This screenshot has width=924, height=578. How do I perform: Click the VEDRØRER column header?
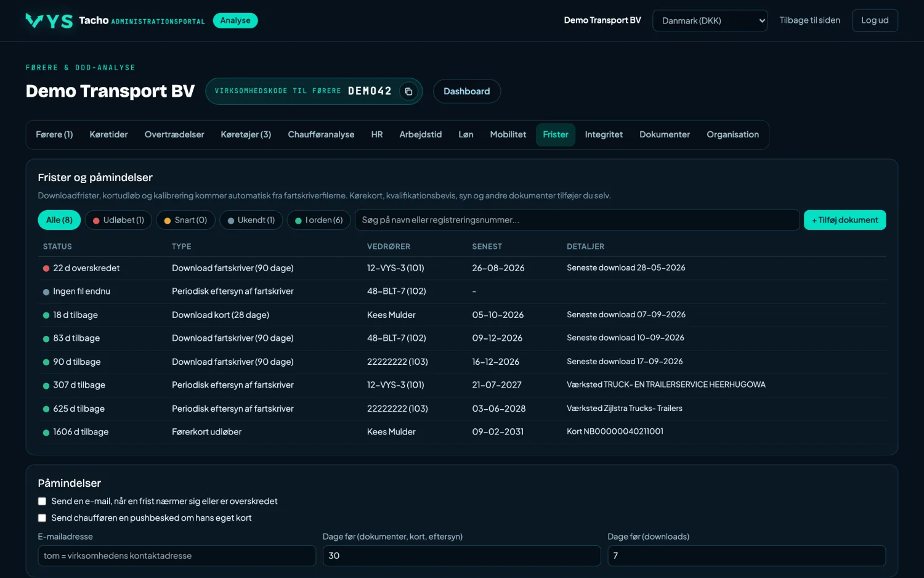click(389, 246)
